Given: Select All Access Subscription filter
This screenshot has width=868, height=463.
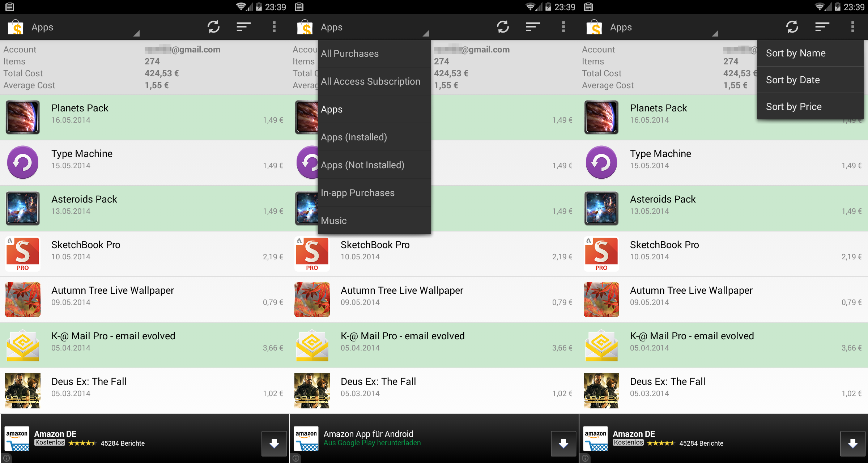Looking at the screenshot, I should (374, 81).
